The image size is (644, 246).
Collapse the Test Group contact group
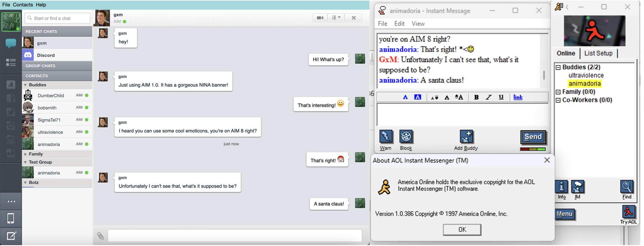[25, 162]
